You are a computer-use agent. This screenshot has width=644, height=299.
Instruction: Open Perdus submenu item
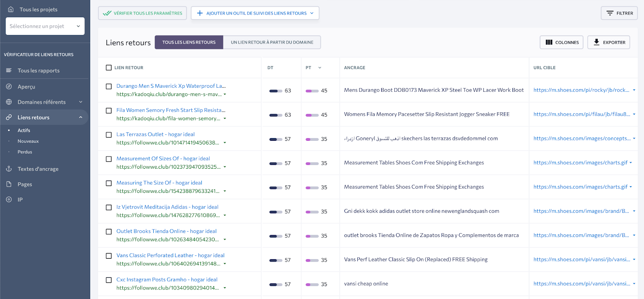point(25,152)
